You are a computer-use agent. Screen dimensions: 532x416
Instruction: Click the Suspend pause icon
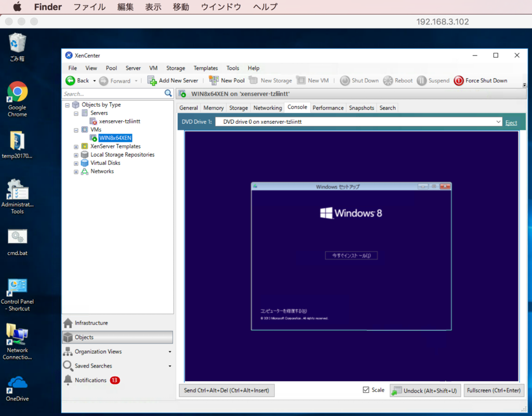click(421, 81)
